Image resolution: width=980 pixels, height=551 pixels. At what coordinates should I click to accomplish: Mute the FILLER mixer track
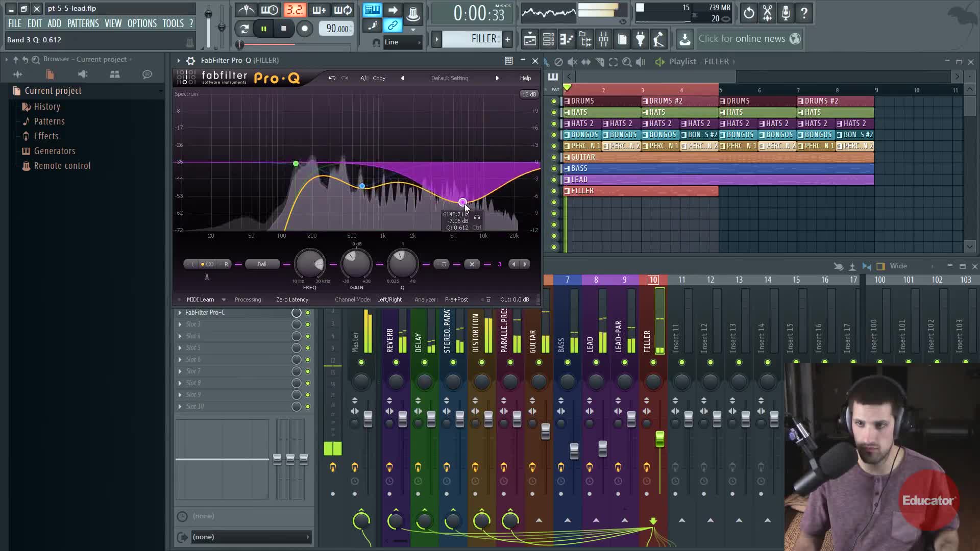(x=653, y=362)
